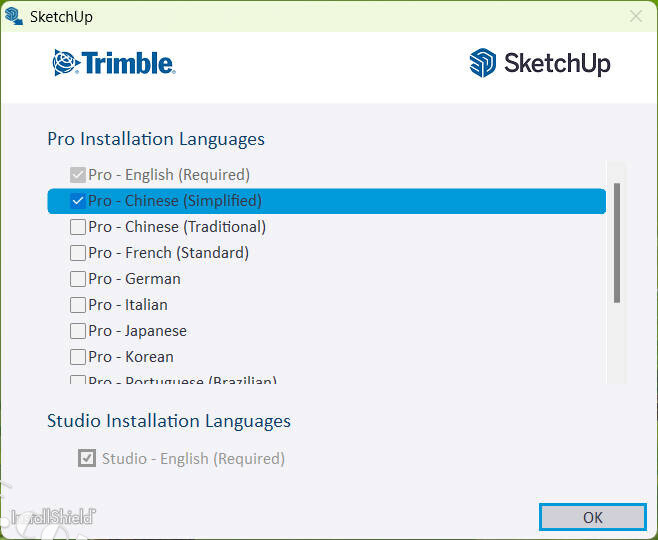The width and height of the screenshot is (658, 540).
Task: Click Studio - English (Required) checkbox
Action: pyautogui.click(x=88, y=459)
